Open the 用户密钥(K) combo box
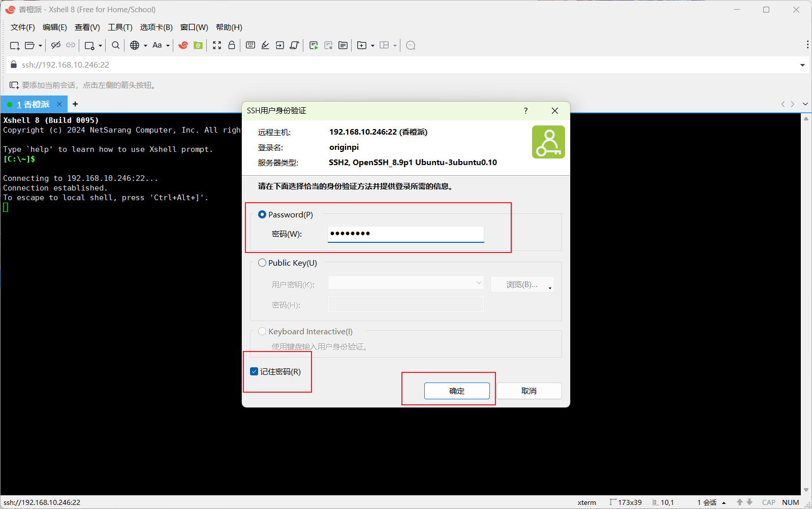The image size is (812, 509). pos(406,282)
